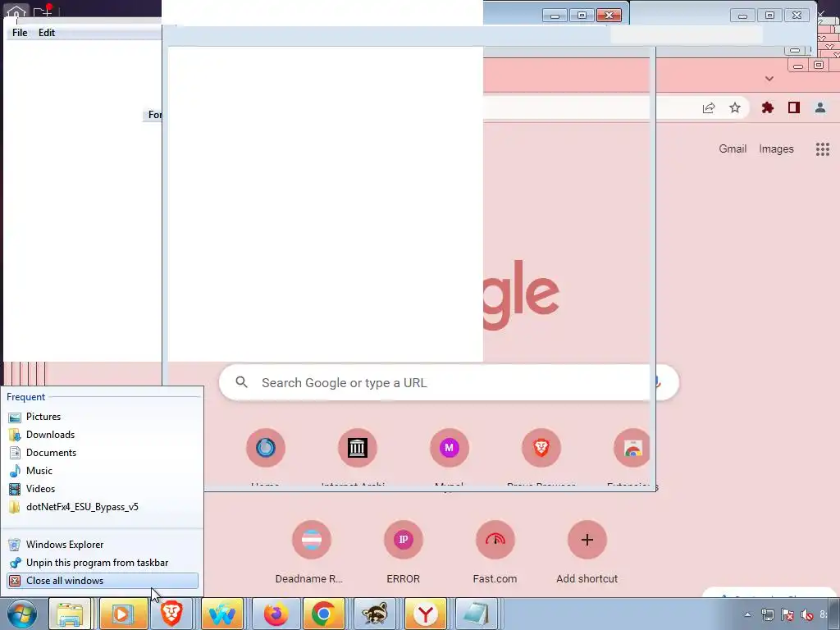Open the Gmail link

click(x=733, y=149)
